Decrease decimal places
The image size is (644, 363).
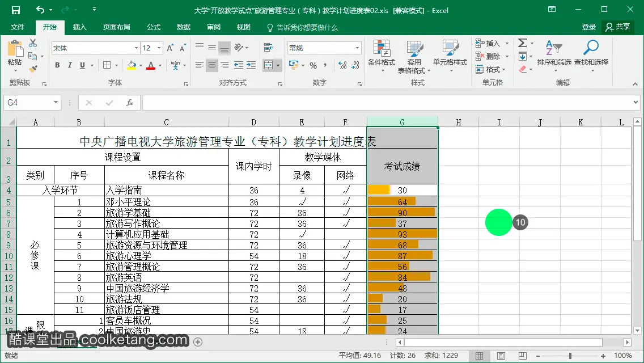click(355, 65)
